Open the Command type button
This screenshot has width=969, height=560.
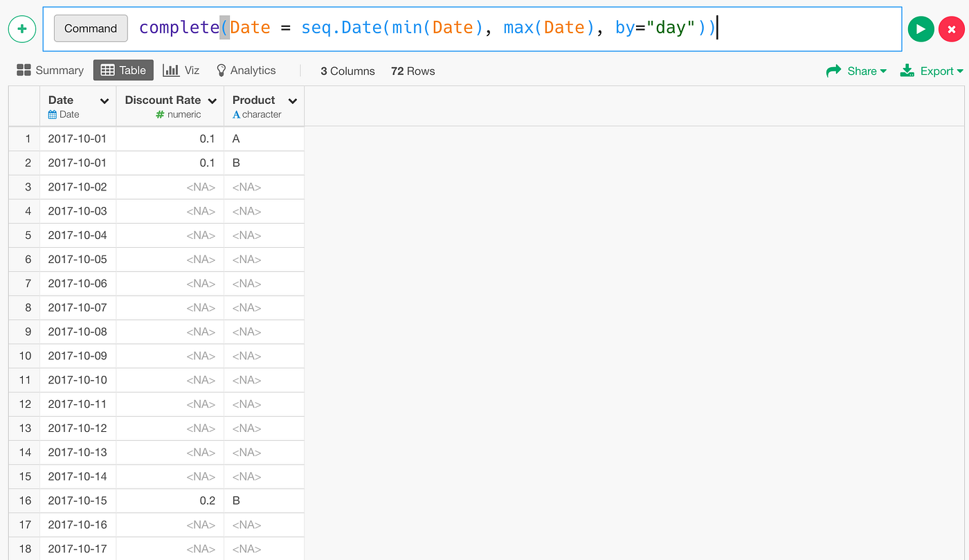tap(91, 28)
